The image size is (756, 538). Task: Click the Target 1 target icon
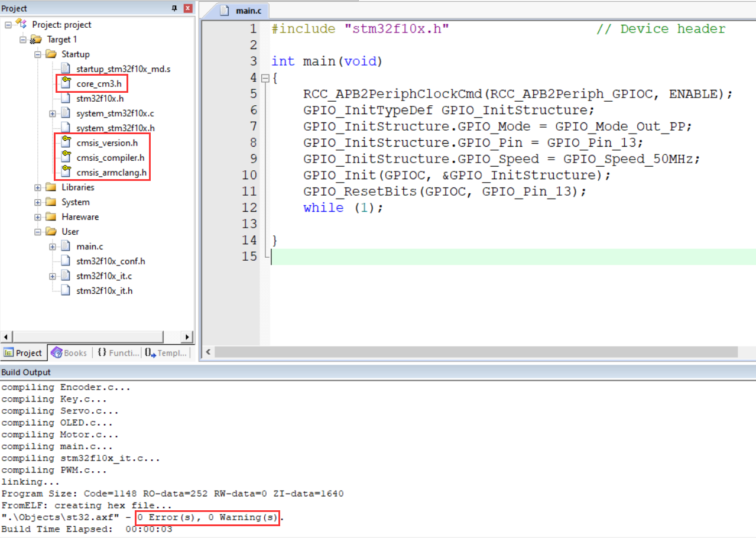tap(37, 39)
